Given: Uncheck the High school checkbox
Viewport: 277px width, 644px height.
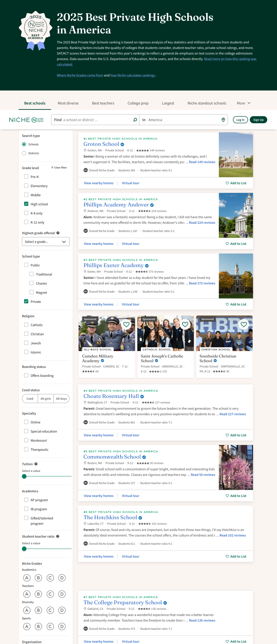Looking at the screenshot, I should point(26,204).
